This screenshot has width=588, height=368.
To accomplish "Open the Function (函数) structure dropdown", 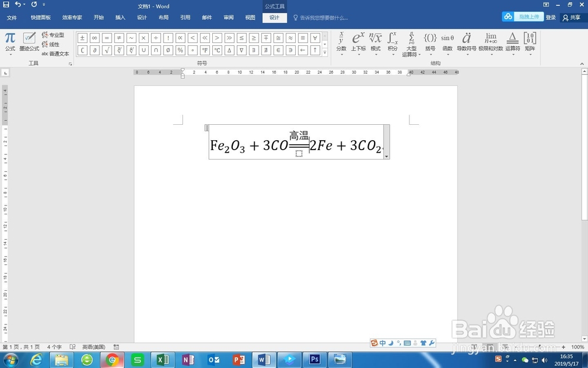I will 447,44.
